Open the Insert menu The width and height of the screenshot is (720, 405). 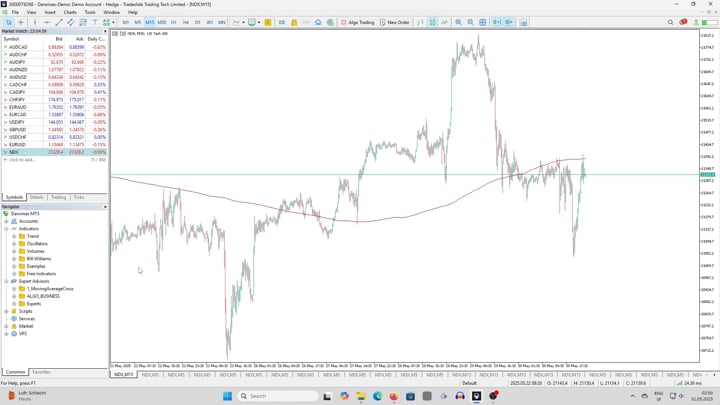50,12
